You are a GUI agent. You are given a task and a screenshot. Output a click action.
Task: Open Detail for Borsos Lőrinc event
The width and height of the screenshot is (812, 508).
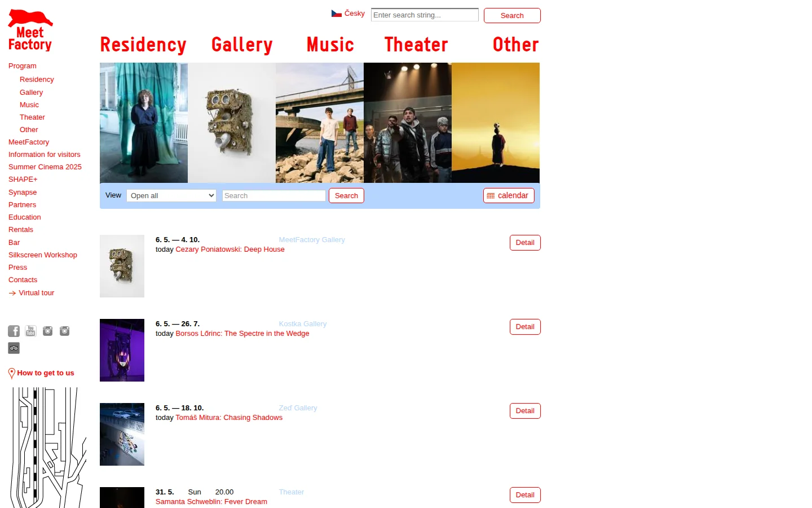[525, 327]
